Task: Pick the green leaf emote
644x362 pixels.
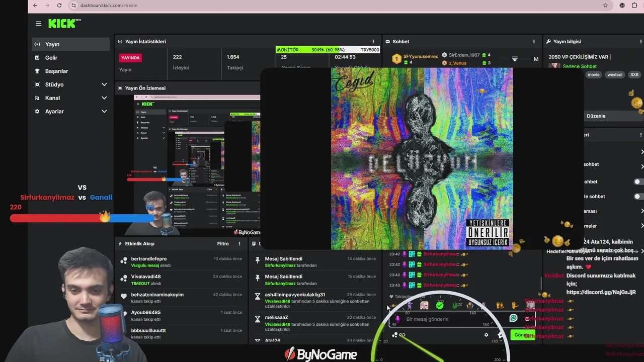Action: coord(455,305)
